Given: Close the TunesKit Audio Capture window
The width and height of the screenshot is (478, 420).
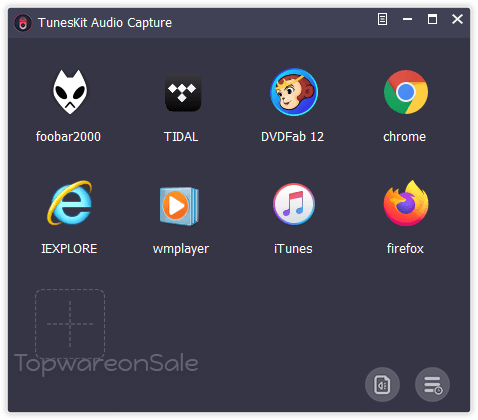Looking at the screenshot, I should [457, 19].
